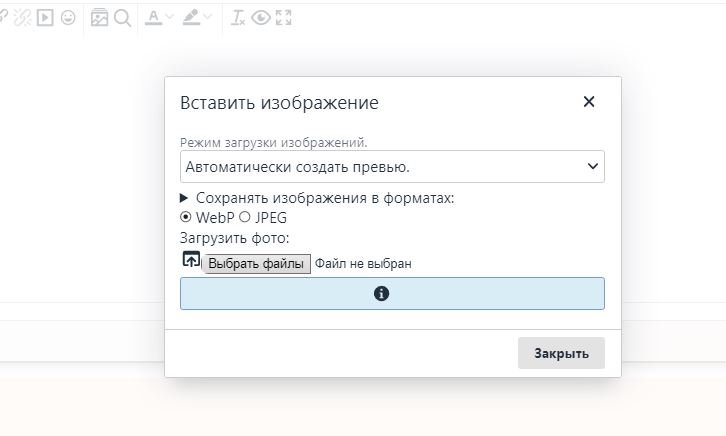Expand the 'Сохранять изображения в форматах' disclosure triangle

tap(185, 198)
